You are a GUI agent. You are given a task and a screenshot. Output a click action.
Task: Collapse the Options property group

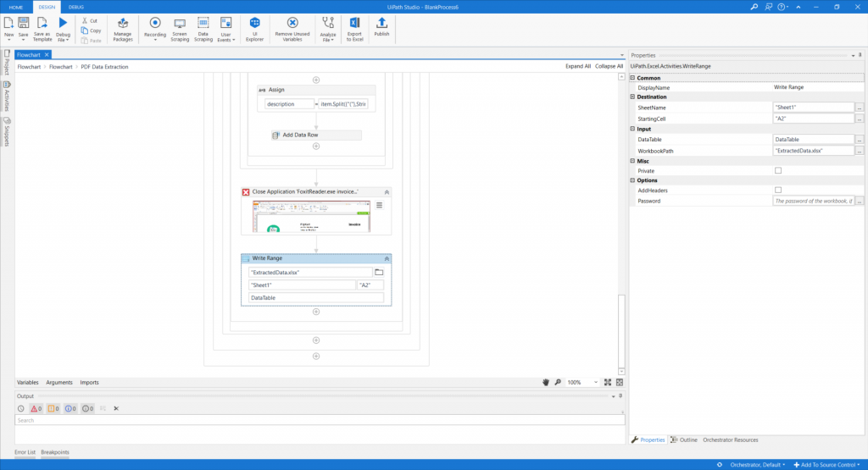click(632, 180)
